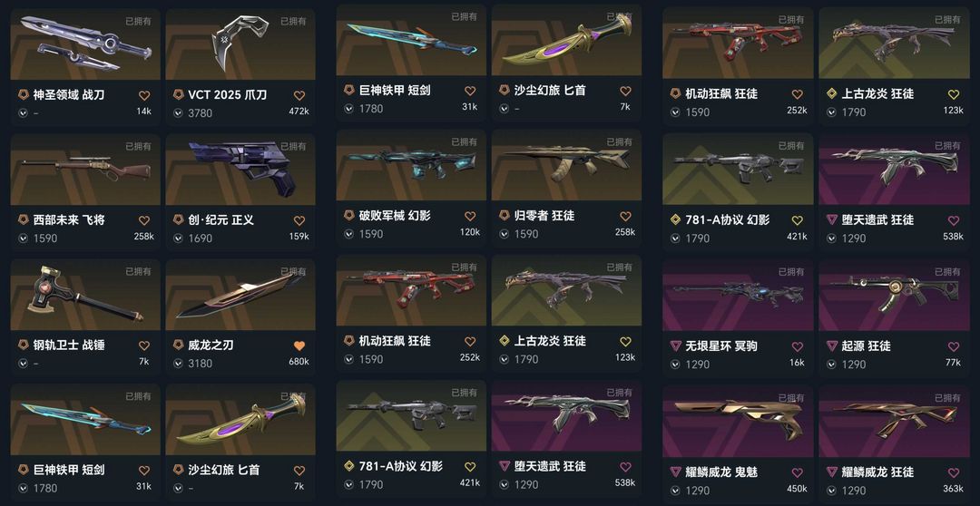The height and width of the screenshot is (506, 980).
Task: Click the currency icon beside 3780 price
Action: pos(178,113)
